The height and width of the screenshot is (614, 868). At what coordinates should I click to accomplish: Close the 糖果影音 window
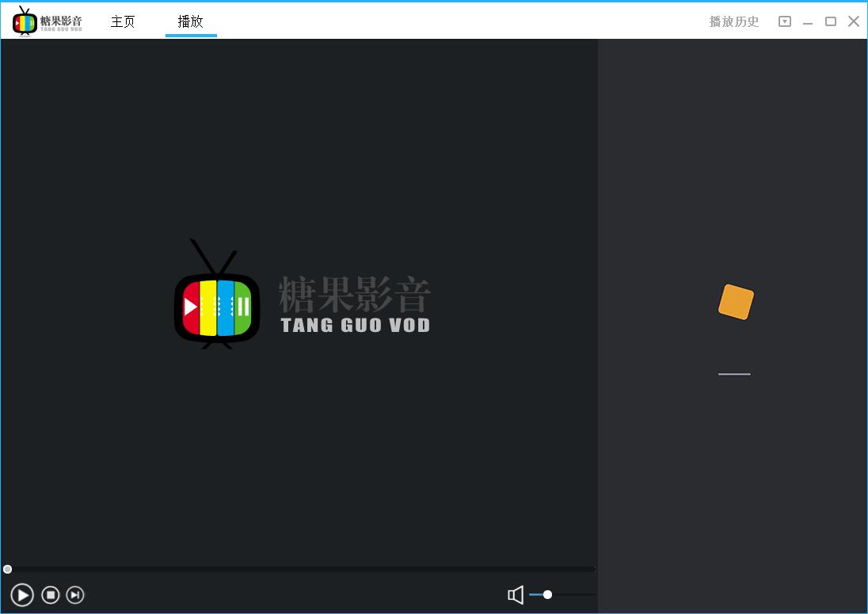pos(854,21)
